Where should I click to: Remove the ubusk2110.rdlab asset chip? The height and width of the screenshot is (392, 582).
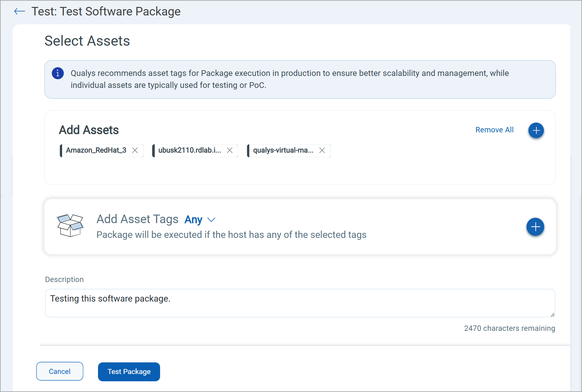pos(230,151)
